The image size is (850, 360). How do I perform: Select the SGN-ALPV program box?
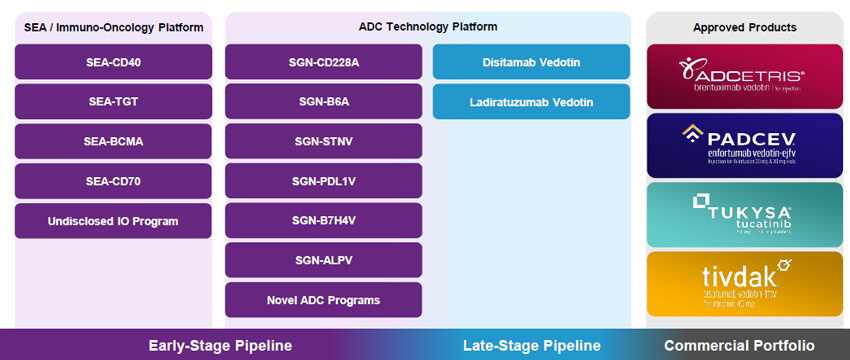324,260
